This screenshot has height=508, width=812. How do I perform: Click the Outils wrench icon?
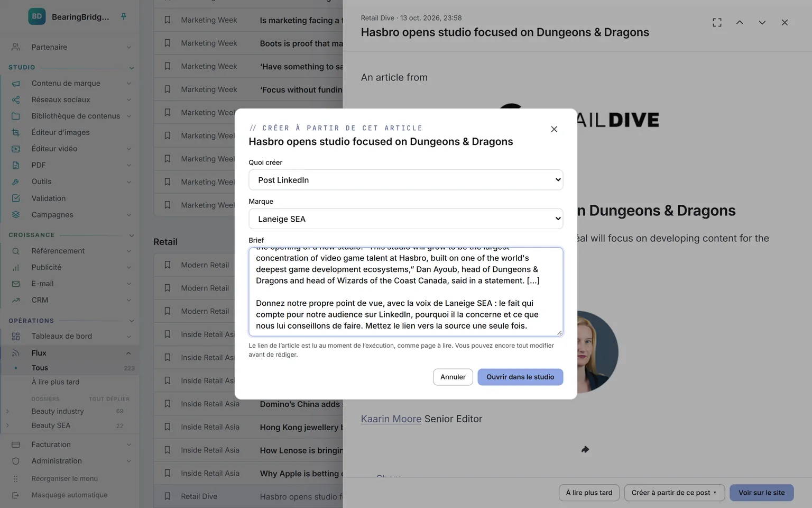(16, 182)
